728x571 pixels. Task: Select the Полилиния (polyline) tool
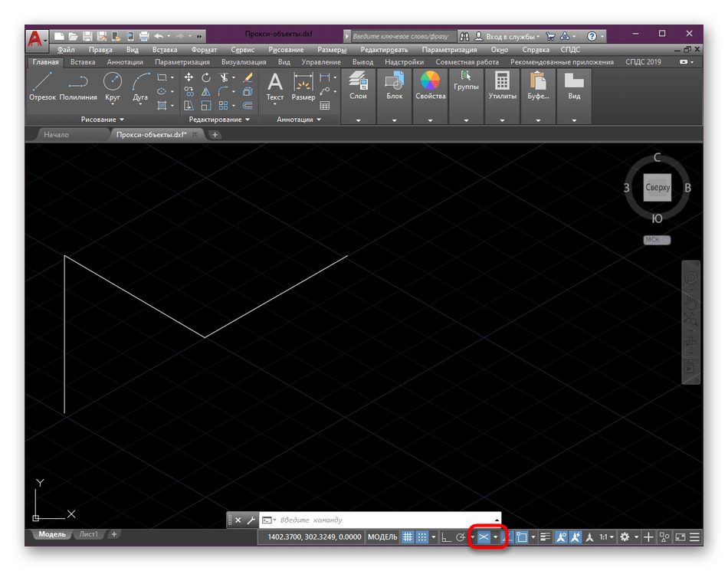(78, 87)
